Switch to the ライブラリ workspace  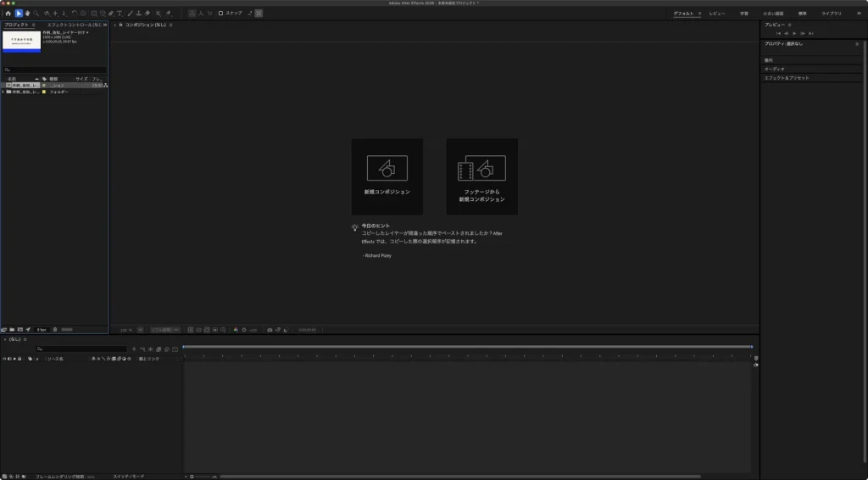coord(831,14)
